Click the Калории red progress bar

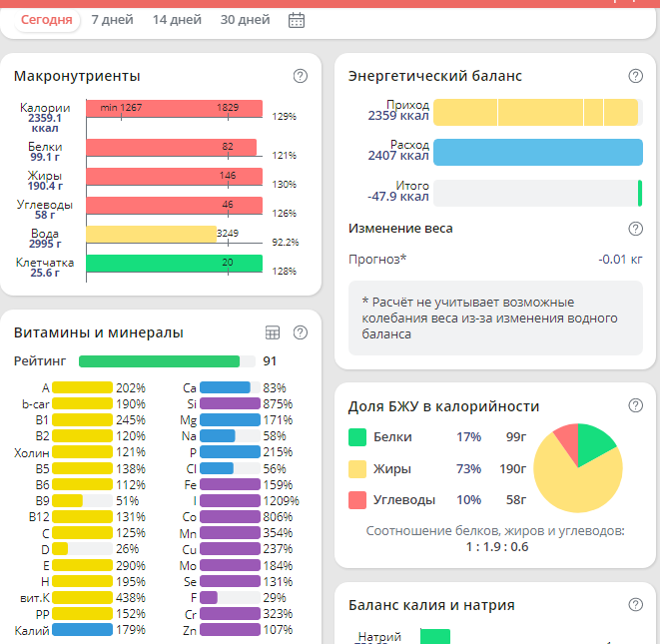(x=174, y=109)
